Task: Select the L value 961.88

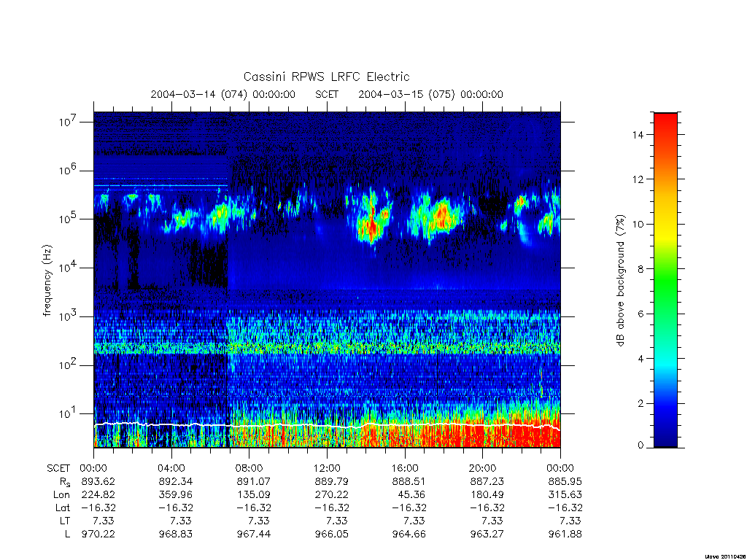Action: pos(565,534)
